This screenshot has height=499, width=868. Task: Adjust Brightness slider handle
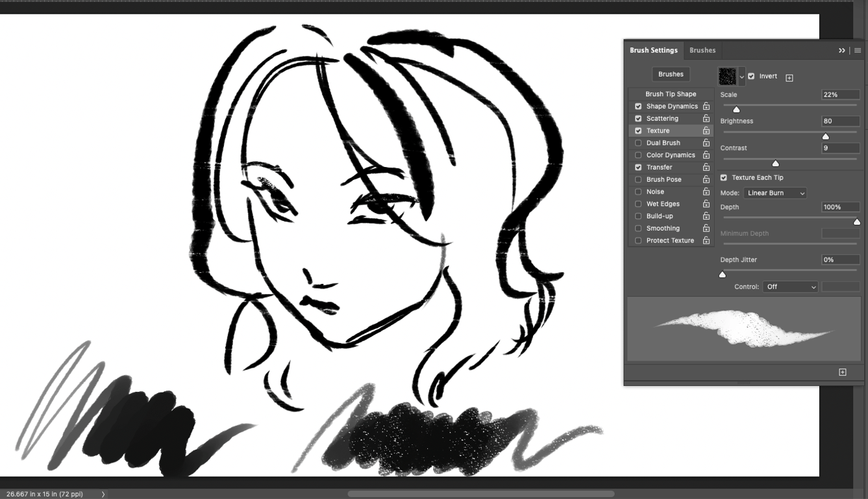click(x=826, y=136)
